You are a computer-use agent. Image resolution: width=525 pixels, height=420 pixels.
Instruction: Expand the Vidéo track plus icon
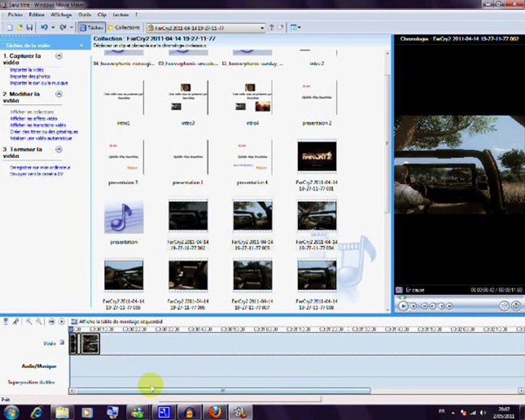coord(62,342)
